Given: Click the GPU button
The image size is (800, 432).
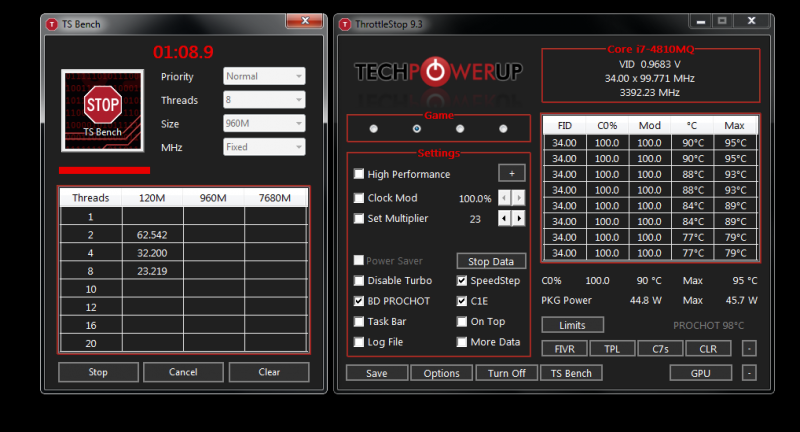Looking at the screenshot, I should (701, 373).
